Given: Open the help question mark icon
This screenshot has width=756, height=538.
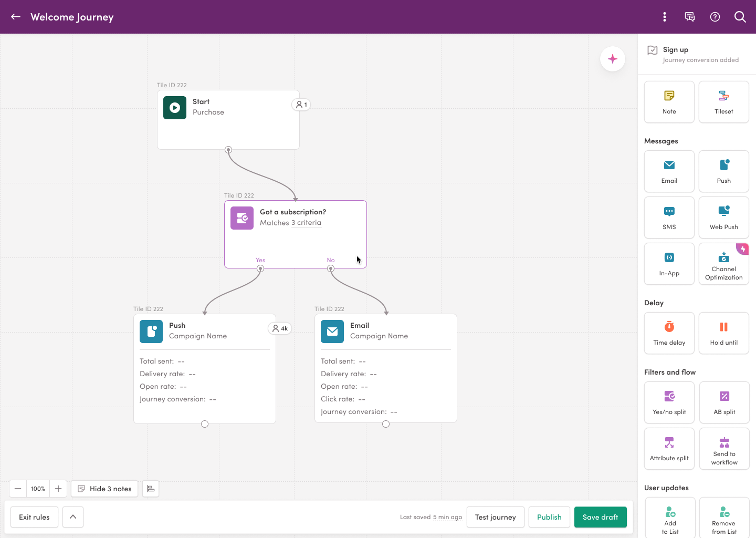Looking at the screenshot, I should [715, 17].
